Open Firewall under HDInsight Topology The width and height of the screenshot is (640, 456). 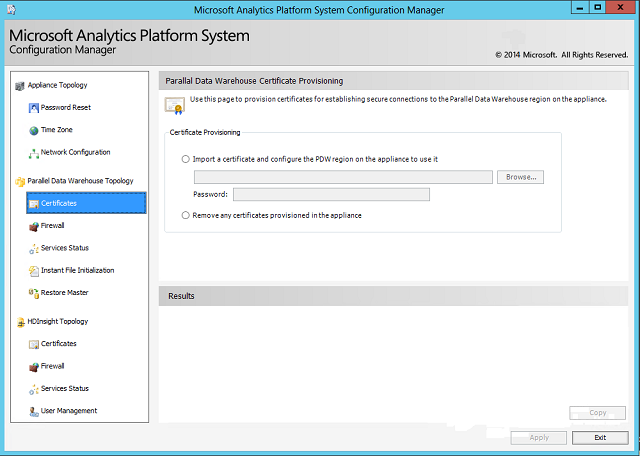(52, 366)
